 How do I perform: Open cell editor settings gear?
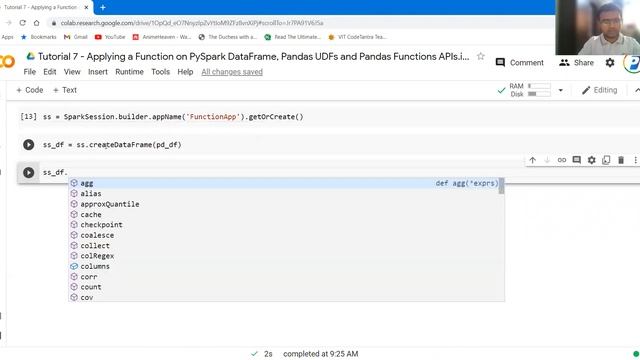coord(591,160)
